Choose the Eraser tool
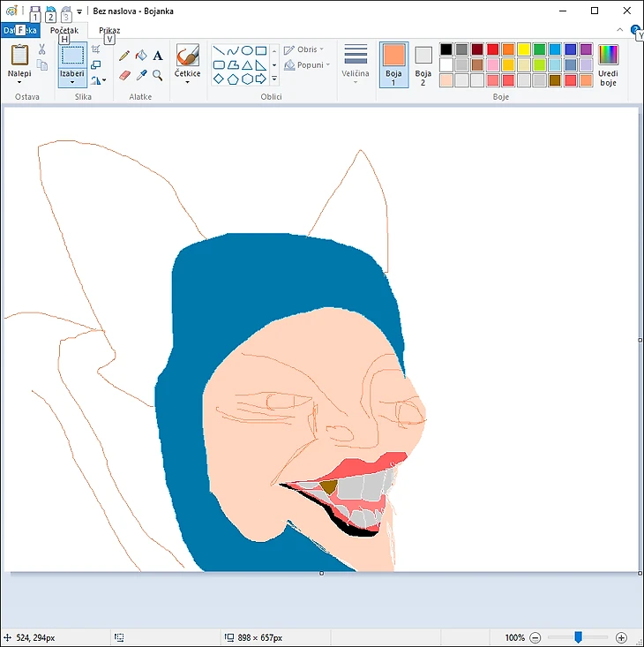The height and width of the screenshot is (647, 644). click(124, 76)
